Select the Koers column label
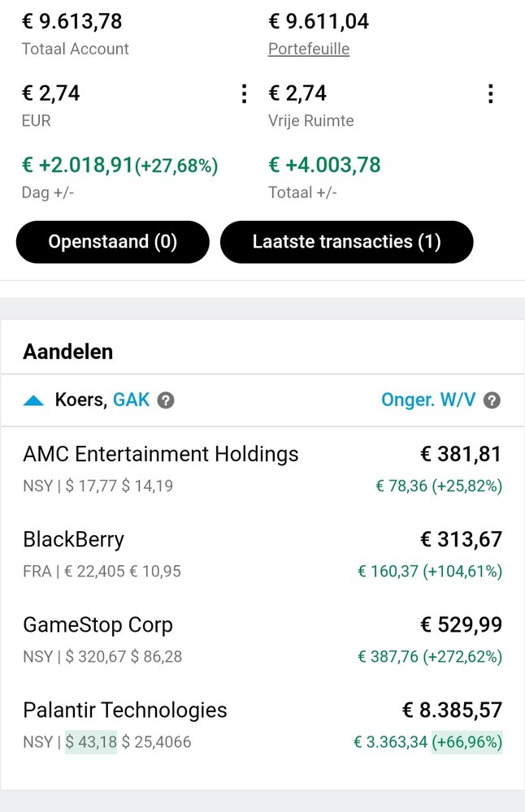This screenshot has width=525, height=812. pos(80,400)
